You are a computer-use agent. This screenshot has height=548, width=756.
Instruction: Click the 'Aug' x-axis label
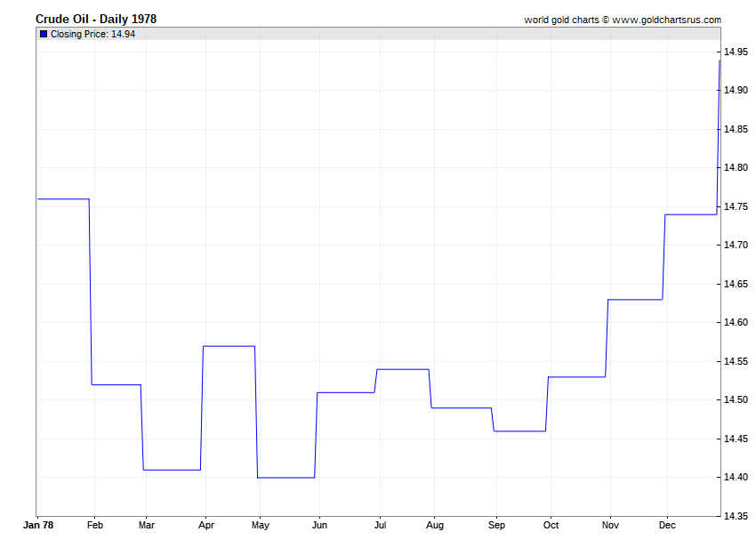coord(434,525)
